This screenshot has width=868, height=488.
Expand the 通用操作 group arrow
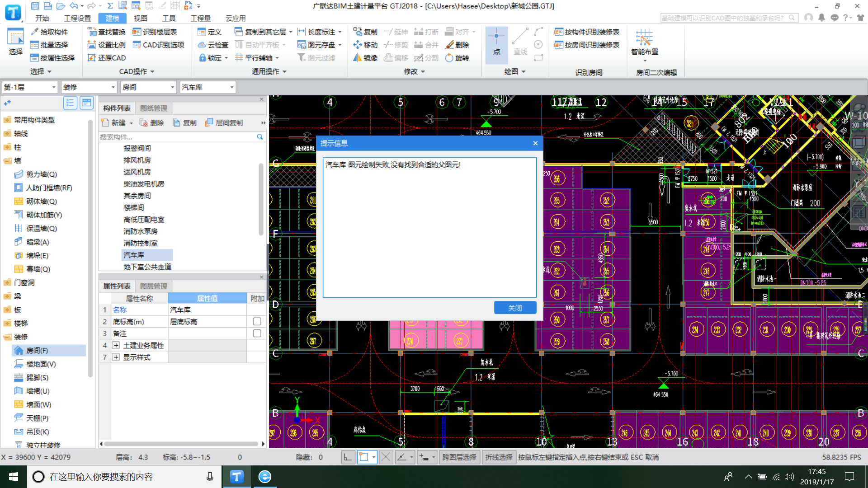[285, 72]
